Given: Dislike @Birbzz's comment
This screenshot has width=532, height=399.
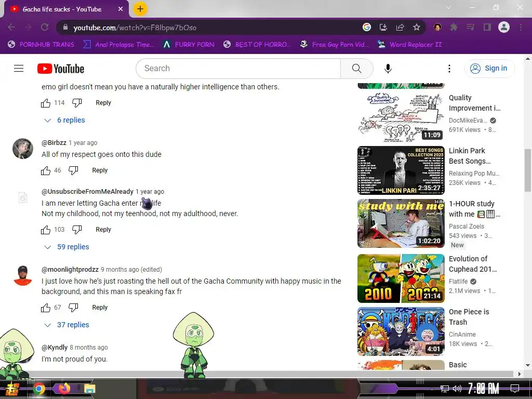Looking at the screenshot, I should [73, 170].
